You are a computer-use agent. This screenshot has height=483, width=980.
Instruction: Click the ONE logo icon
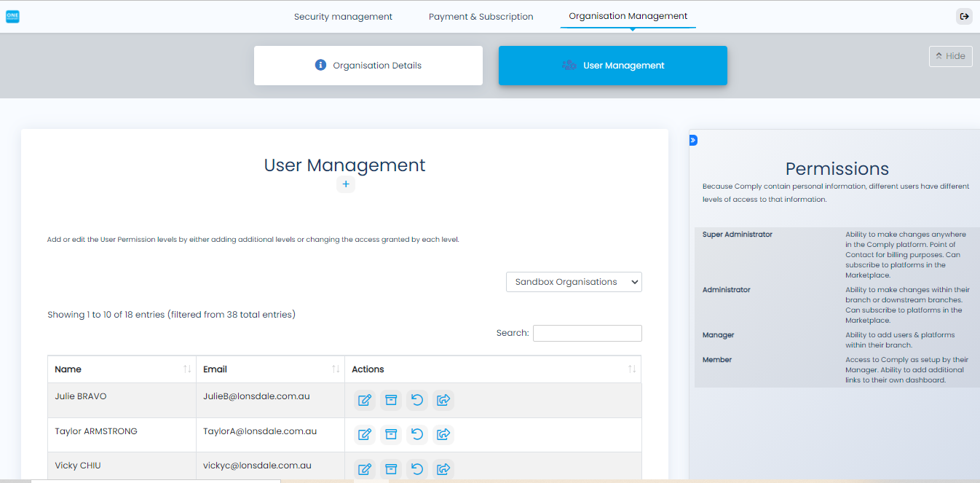12,16
